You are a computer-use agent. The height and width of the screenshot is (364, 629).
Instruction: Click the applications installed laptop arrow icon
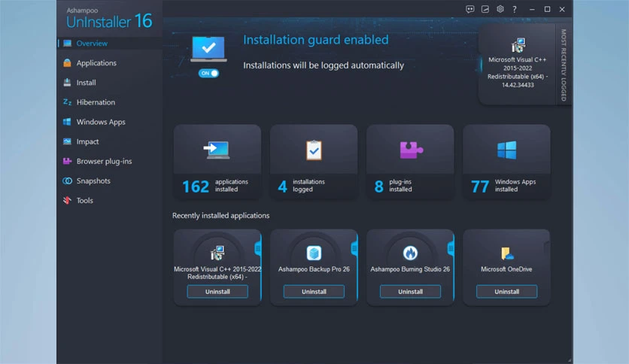click(x=217, y=150)
